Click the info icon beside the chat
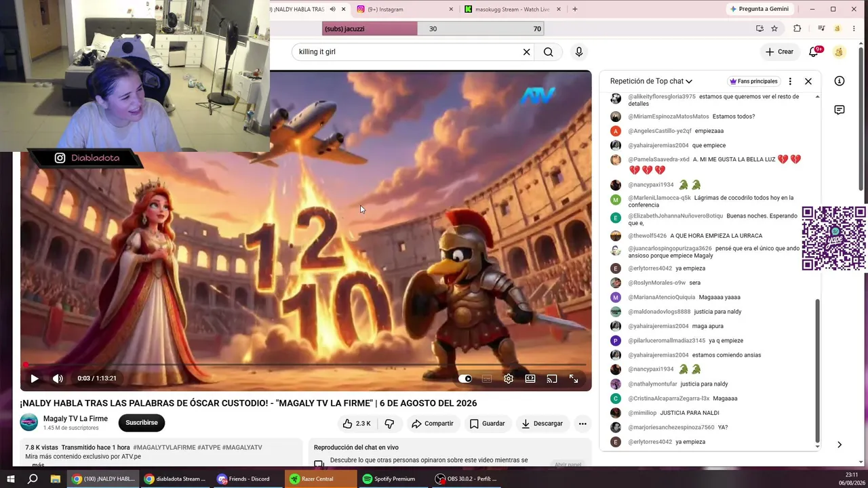 (840, 81)
